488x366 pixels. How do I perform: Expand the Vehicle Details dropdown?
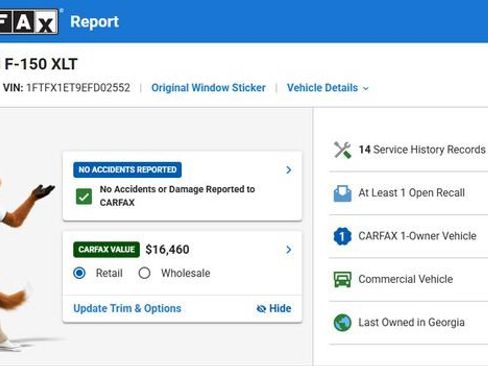(x=328, y=88)
